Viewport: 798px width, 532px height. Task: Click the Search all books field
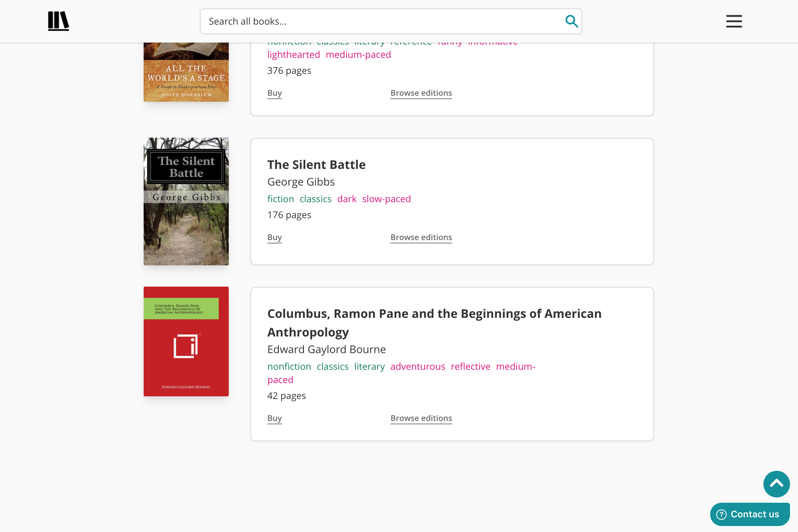(x=391, y=21)
